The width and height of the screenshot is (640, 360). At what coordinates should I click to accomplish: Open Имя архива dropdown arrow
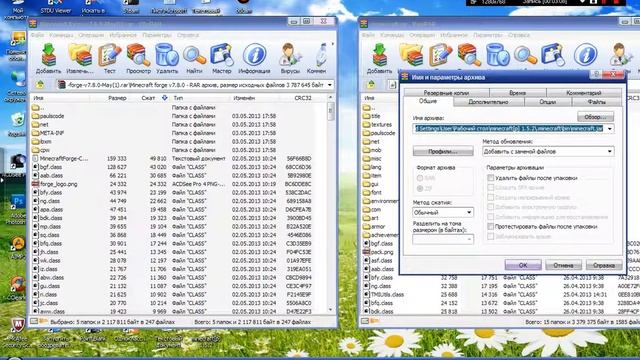tap(610, 129)
